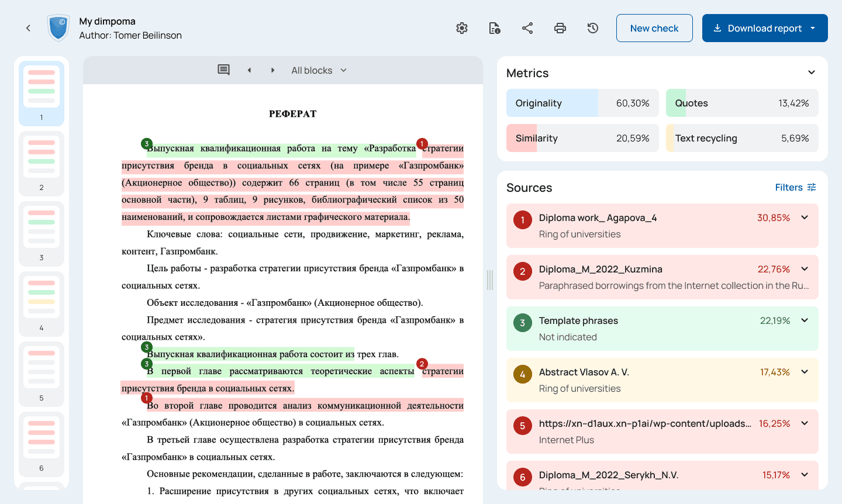Click 'Diploma_M_2022_Kuzmina' source title

[x=601, y=269]
